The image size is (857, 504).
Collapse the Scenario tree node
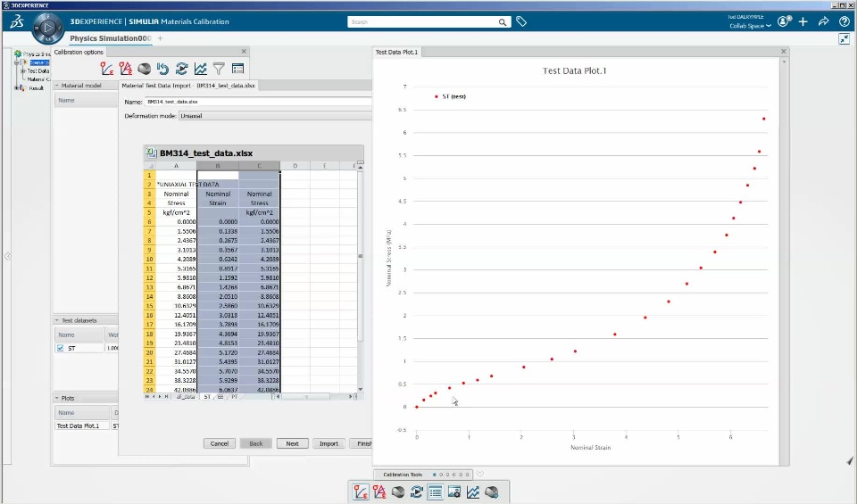point(17,62)
